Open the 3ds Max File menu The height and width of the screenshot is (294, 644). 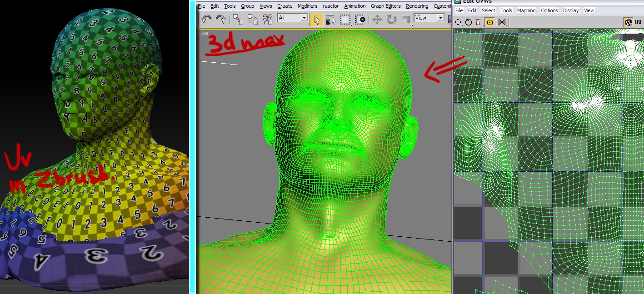coord(201,6)
